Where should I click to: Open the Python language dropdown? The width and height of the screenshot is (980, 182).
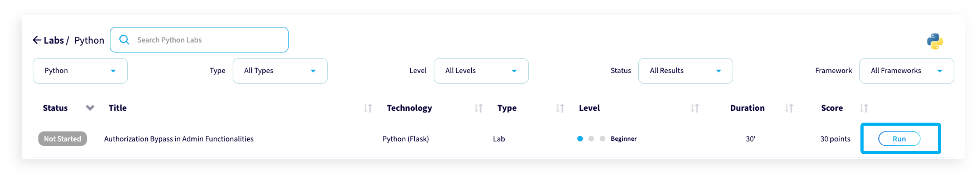(80, 71)
